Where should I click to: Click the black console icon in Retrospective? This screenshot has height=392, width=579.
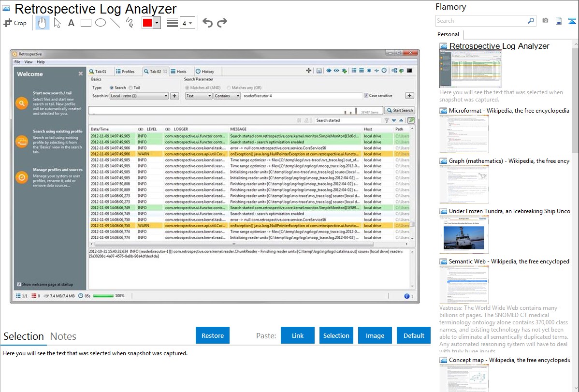click(409, 71)
